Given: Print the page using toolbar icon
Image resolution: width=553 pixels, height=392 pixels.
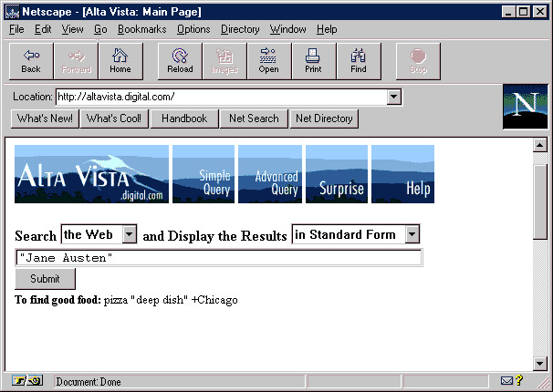Looking at the screenshot, I should point(313,61).
